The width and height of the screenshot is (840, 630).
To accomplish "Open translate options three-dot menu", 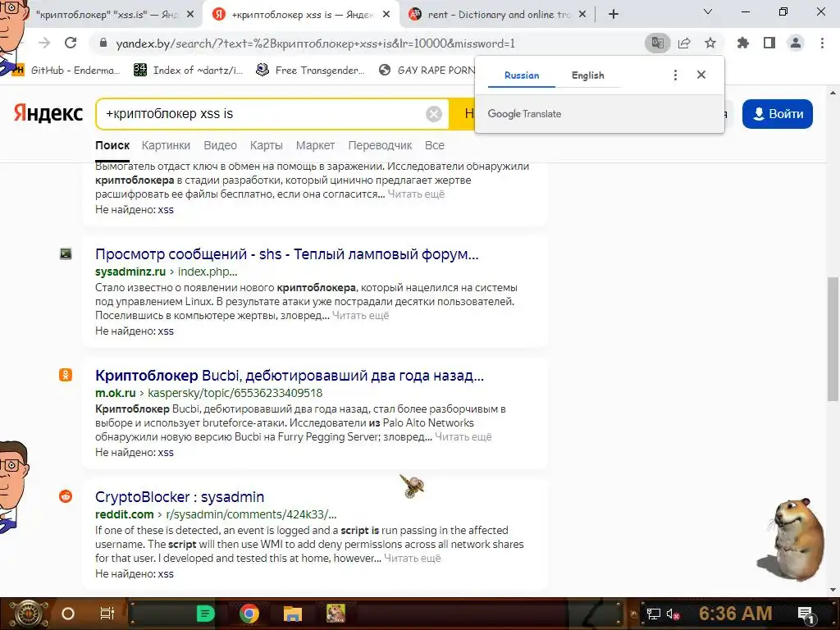I will click(x=675, y=75).
